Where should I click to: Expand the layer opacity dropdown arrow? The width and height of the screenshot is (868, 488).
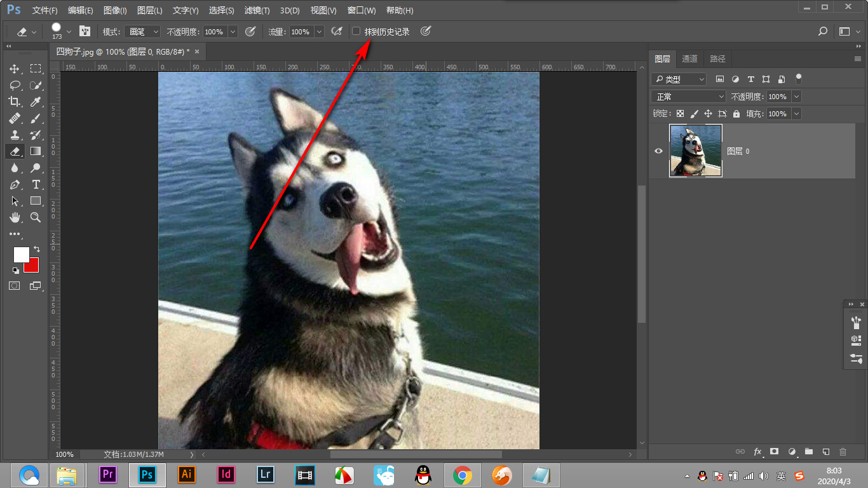796,97
